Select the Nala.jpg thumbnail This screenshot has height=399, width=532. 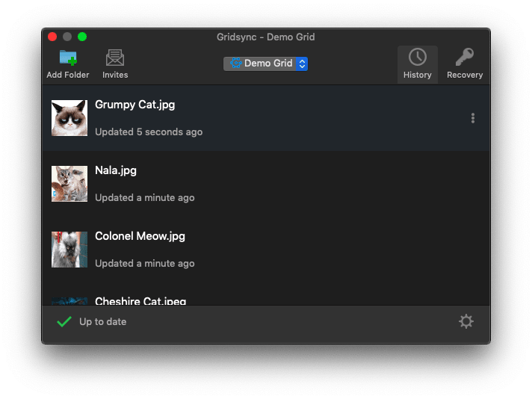pos(69,184)
